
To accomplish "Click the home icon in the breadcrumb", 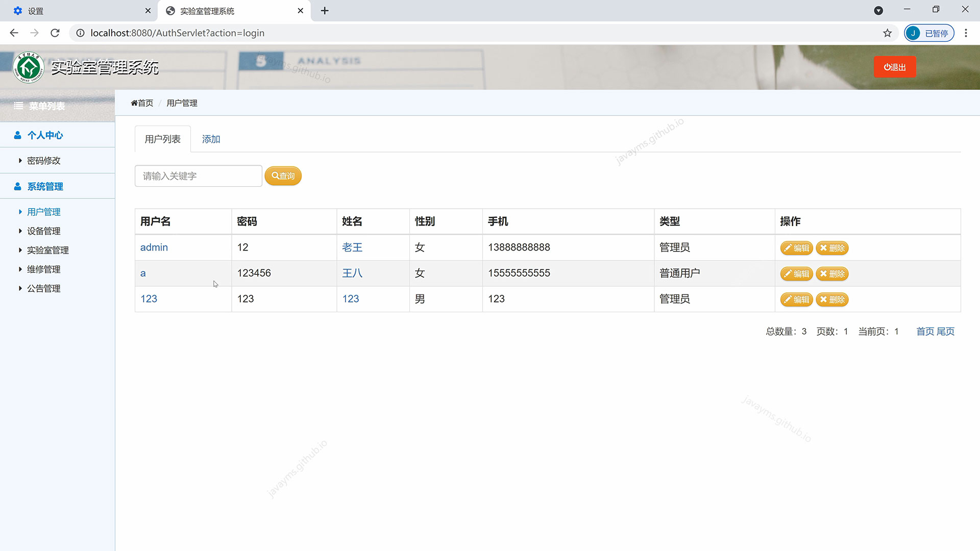I will point(134,103).
